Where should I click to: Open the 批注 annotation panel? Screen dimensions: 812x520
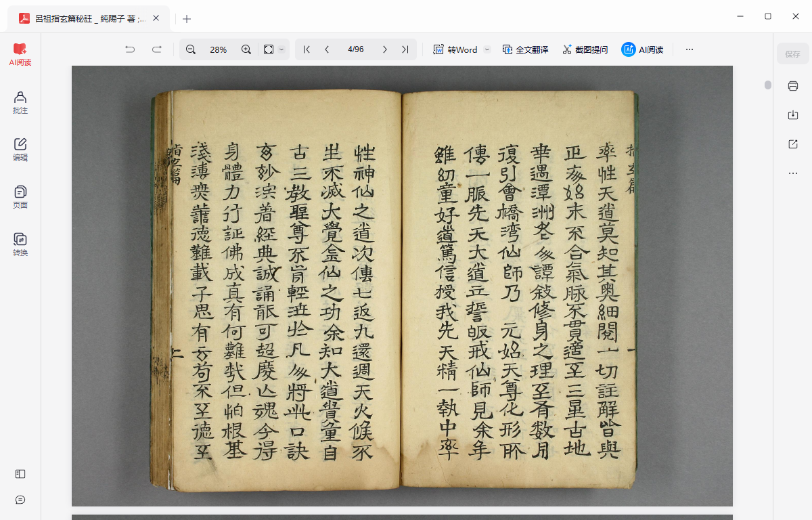pos(20,102)
